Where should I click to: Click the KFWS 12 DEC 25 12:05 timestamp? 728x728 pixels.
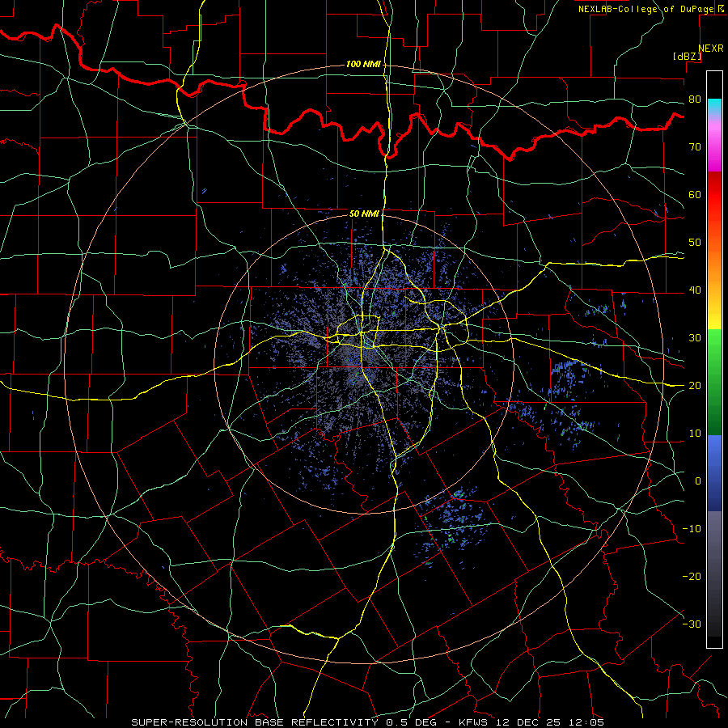pyautogui.click(x=531, y=722)
